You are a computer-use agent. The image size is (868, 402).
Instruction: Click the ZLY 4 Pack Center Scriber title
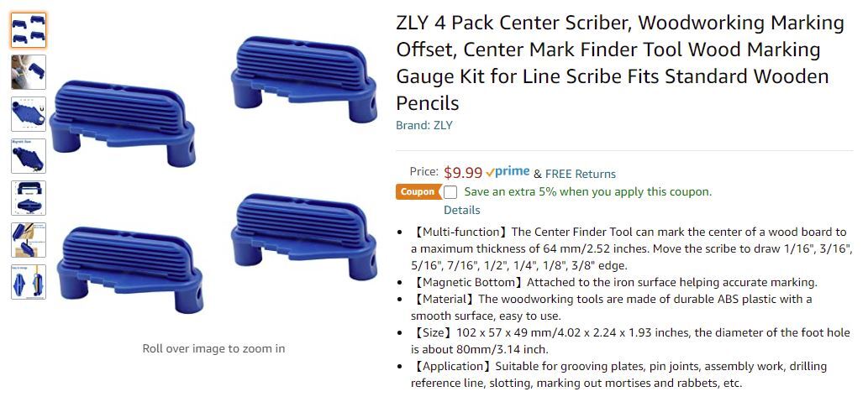[x=620, y=63]
